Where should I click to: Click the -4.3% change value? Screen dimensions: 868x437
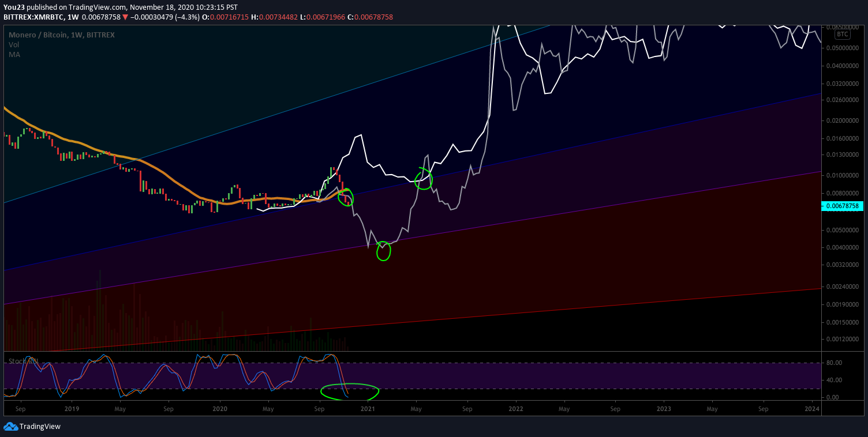[x=189, y=17]
